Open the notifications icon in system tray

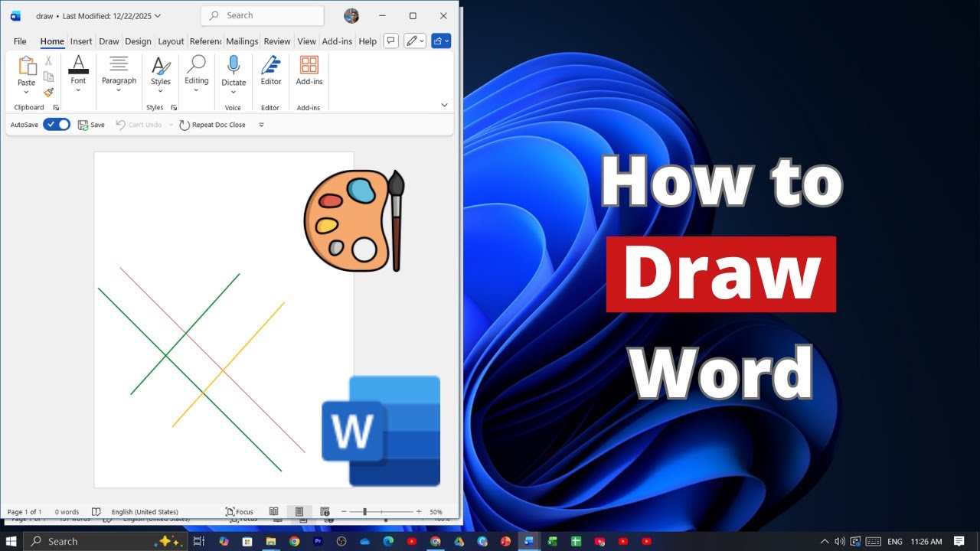[959, 541]
